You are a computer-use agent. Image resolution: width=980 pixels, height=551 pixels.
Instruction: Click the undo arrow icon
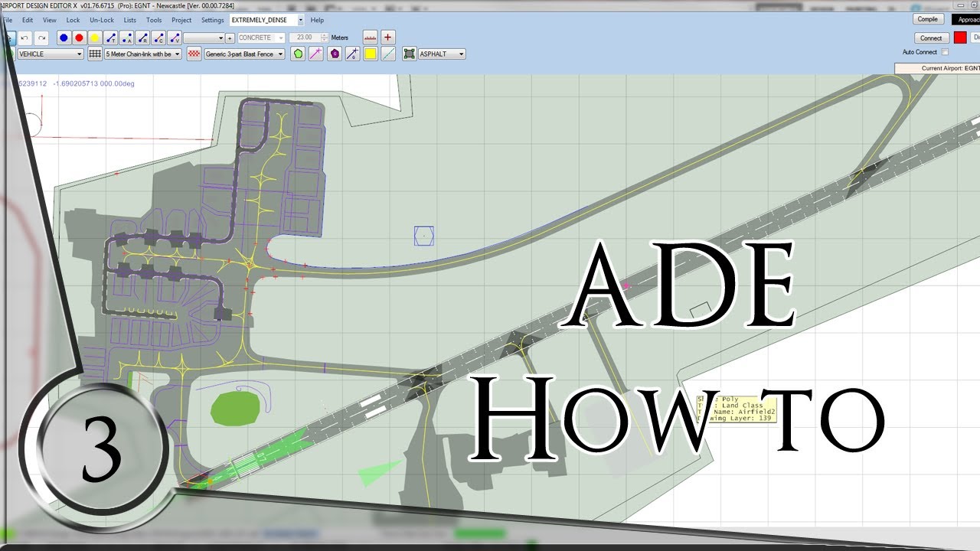tap(25, 37)
